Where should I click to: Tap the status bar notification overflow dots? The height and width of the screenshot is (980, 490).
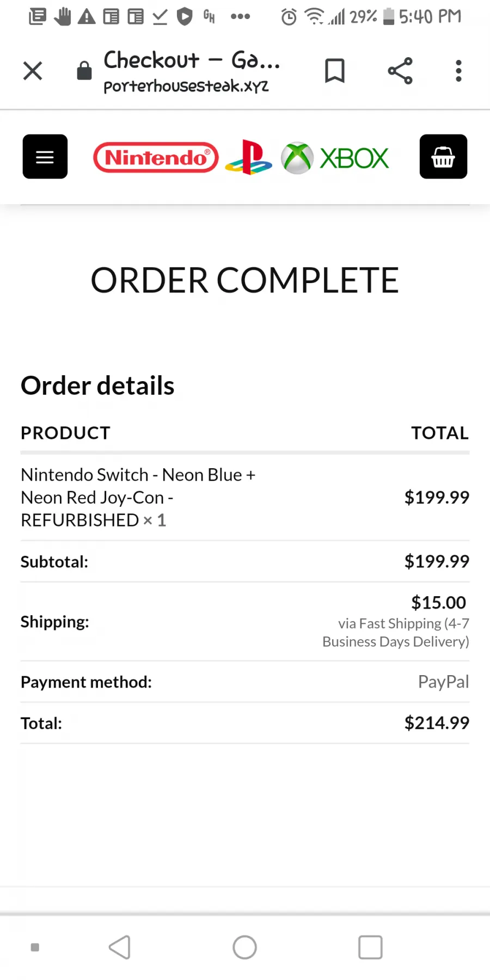[x=240, y=16]
